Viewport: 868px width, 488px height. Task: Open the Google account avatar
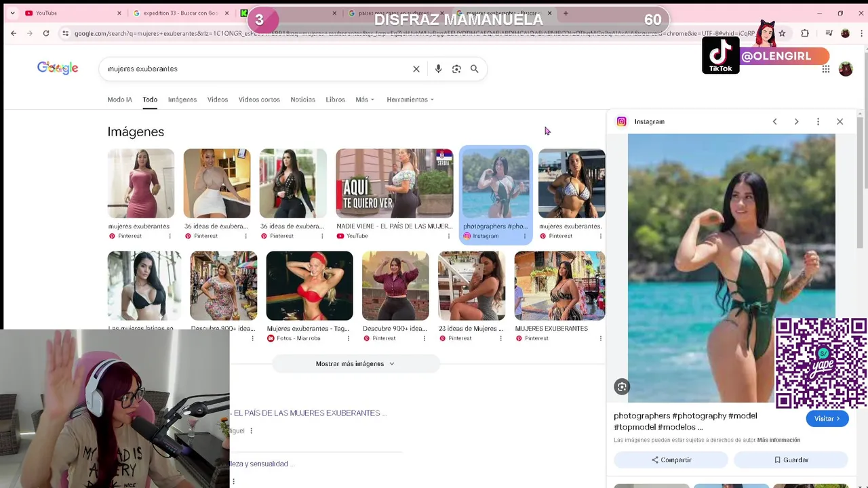click(846, 69)
